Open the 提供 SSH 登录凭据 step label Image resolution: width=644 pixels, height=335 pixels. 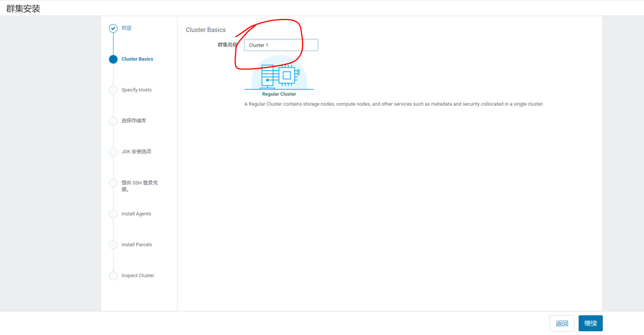[x=140, y=186]
